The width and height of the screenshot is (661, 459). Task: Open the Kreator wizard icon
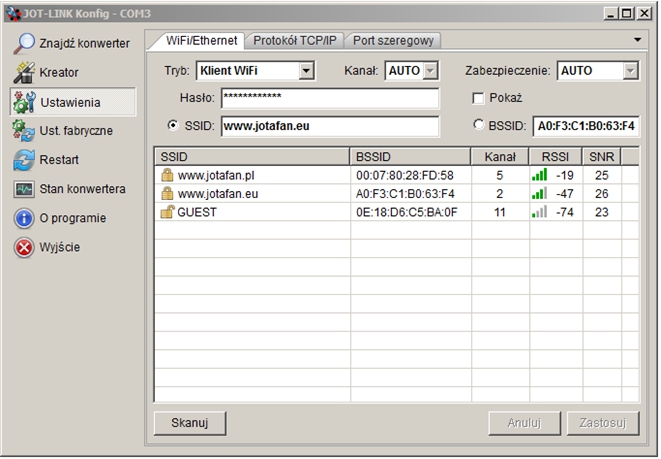25,73
